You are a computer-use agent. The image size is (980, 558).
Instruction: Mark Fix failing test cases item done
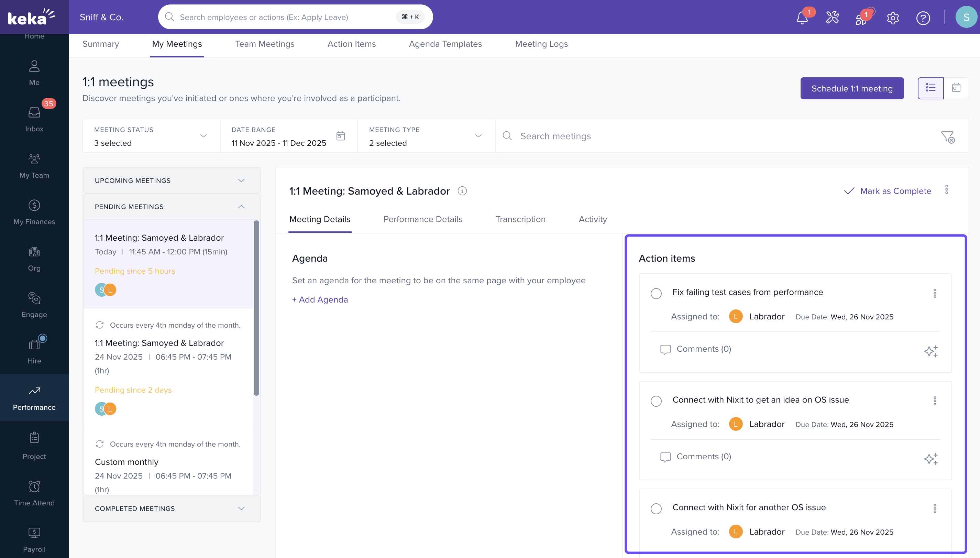(656, 294)
